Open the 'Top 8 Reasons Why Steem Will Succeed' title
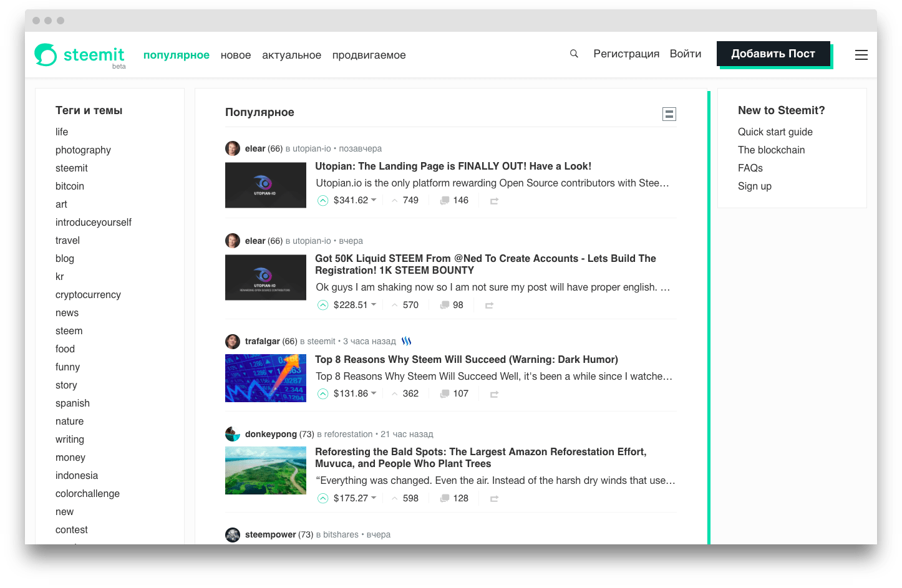Screen dimensions: 902x588 (467, 359)
